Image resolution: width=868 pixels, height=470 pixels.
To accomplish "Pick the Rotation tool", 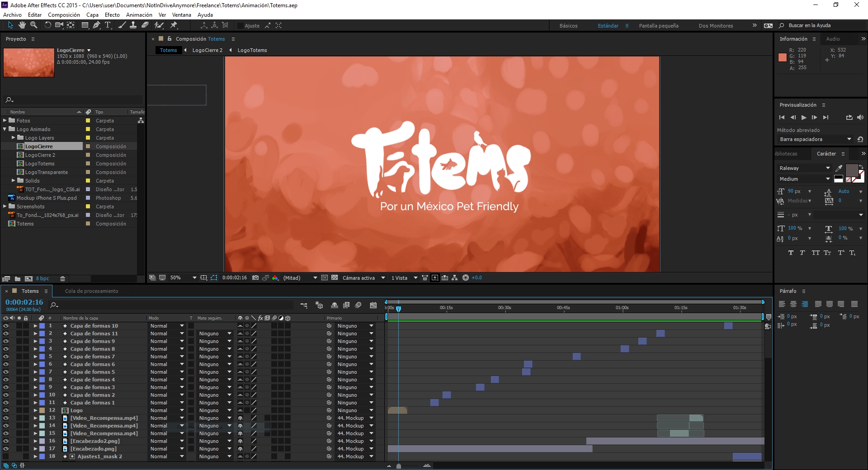I will pos(47,25).
